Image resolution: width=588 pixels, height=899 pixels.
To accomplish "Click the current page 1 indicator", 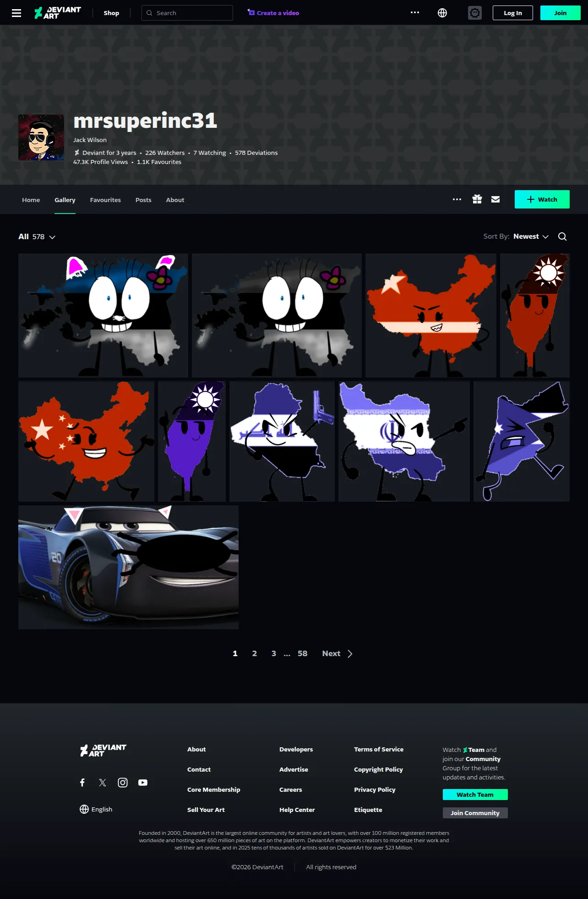I will [235, 653].
